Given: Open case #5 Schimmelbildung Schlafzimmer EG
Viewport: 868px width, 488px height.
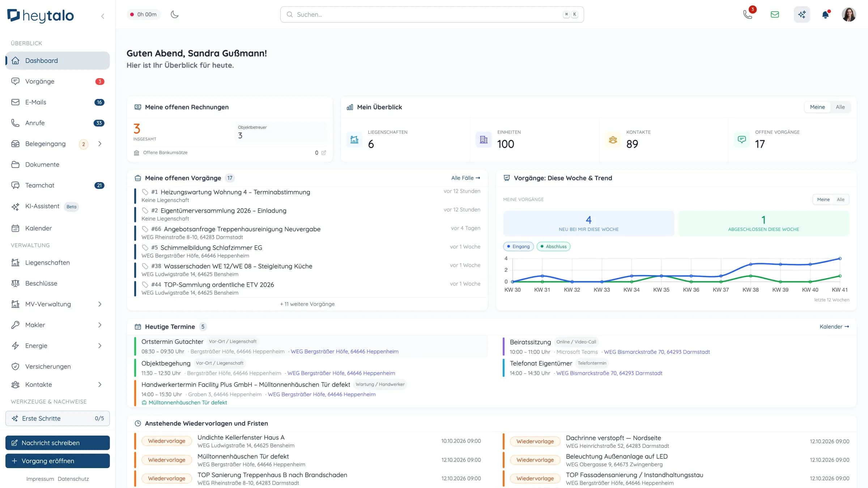Looking at the screenshot, I should [x=307, y=251].
